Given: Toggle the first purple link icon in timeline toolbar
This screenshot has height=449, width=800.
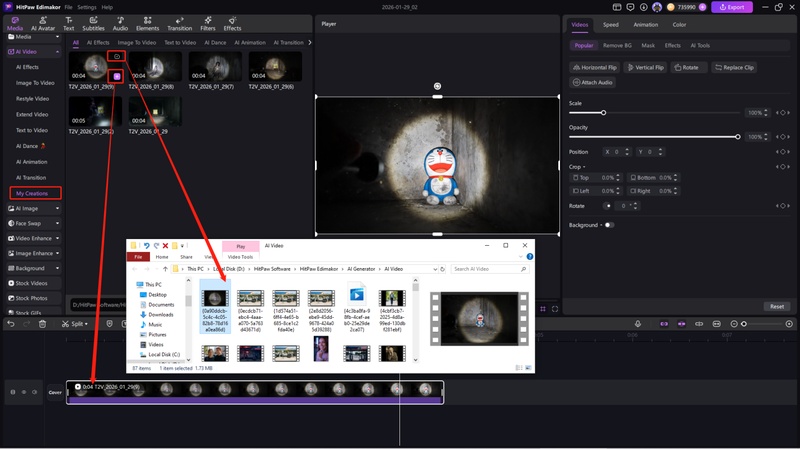Looking at the screenshot, I should pyautogui.click(x=664, y=324).
